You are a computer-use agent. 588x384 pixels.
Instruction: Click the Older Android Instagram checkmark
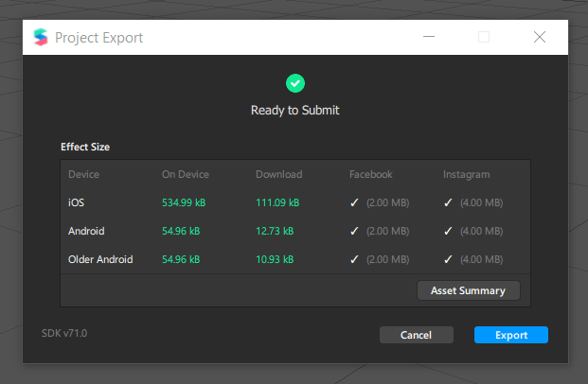pos(448,259)
